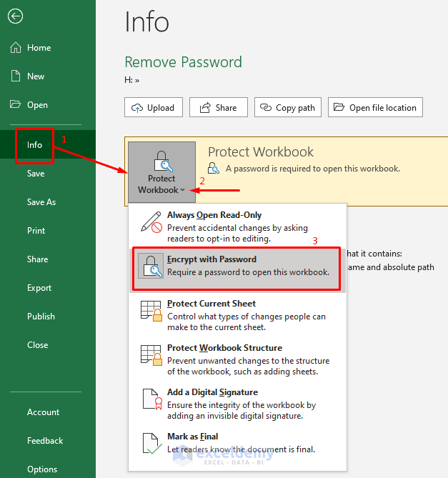
Task: Click the small lock icon beside password message
Action: point(214,168)
